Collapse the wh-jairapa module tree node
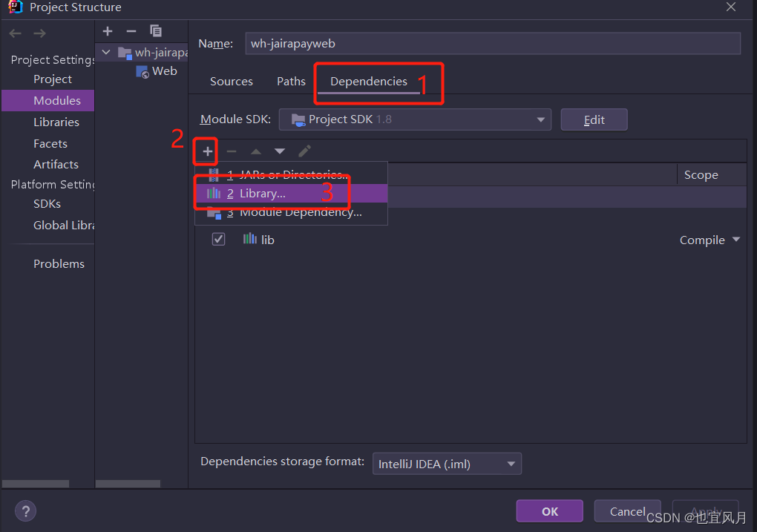The image size is (757, 532). 106,52
